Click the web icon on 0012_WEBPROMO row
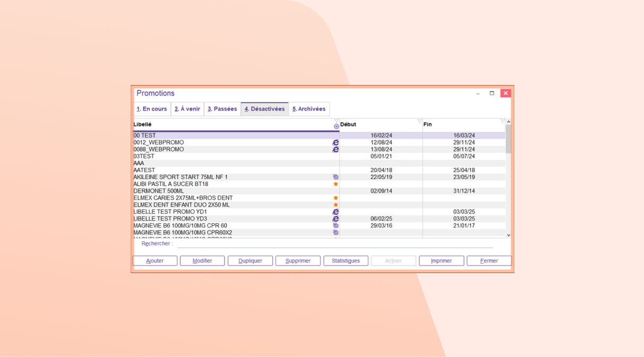This screenshot has width=644, height=357. coord(335,142)
